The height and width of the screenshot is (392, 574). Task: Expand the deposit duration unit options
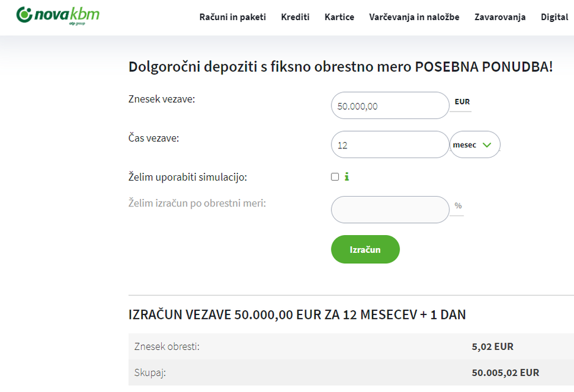(474, 144)
